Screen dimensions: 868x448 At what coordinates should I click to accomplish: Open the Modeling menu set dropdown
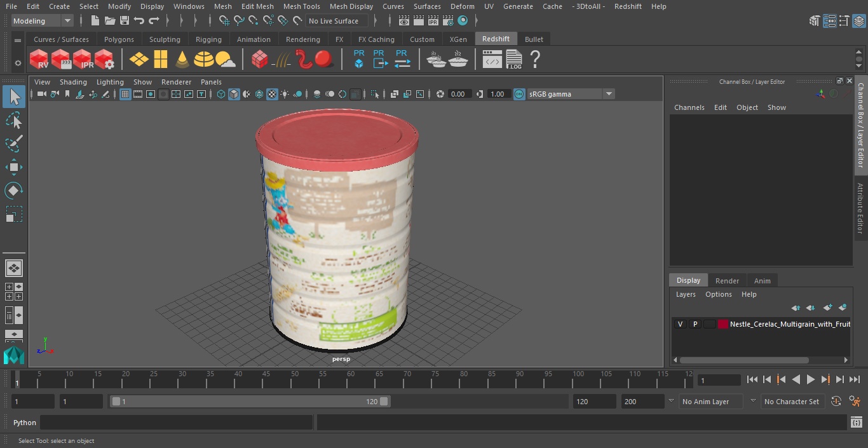[x=43, y=21]
